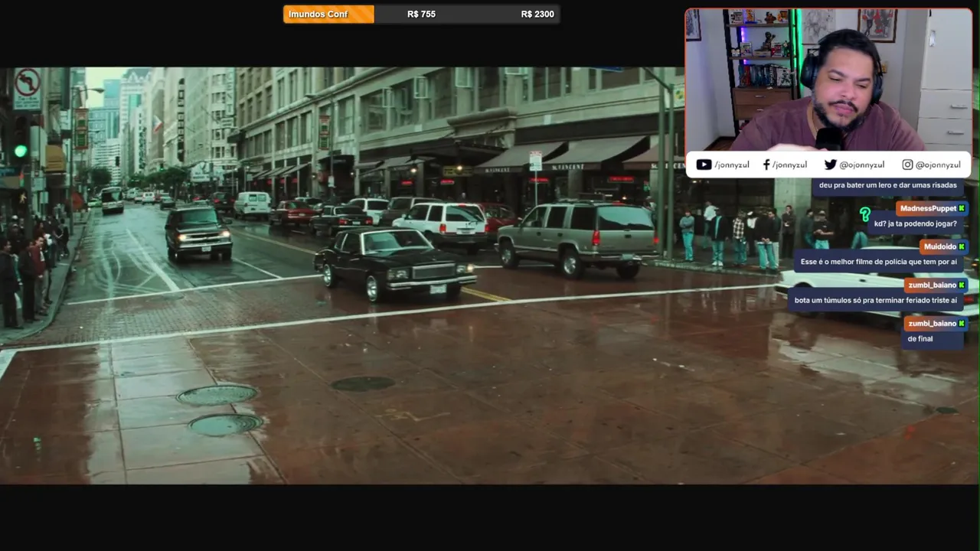Select message 'kd? ja ta podendo jogar?'

pyautogui.click(x=915, y=223)
